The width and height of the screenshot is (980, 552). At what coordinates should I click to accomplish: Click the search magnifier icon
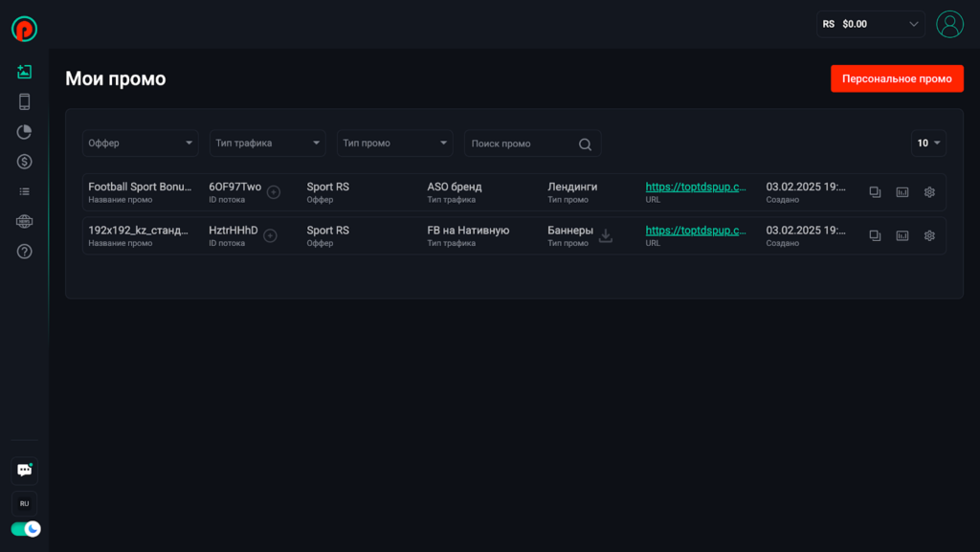[585, 144]
